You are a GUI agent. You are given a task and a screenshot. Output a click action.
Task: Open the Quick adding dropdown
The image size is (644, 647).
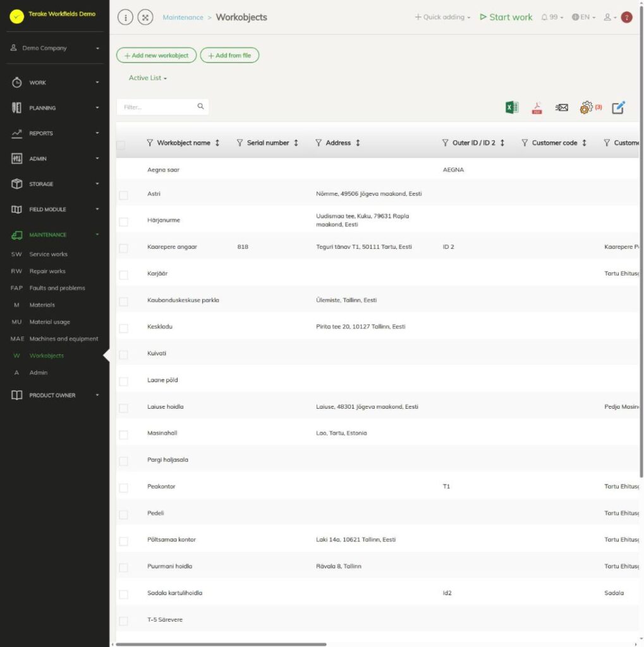(x=442, y=17)
